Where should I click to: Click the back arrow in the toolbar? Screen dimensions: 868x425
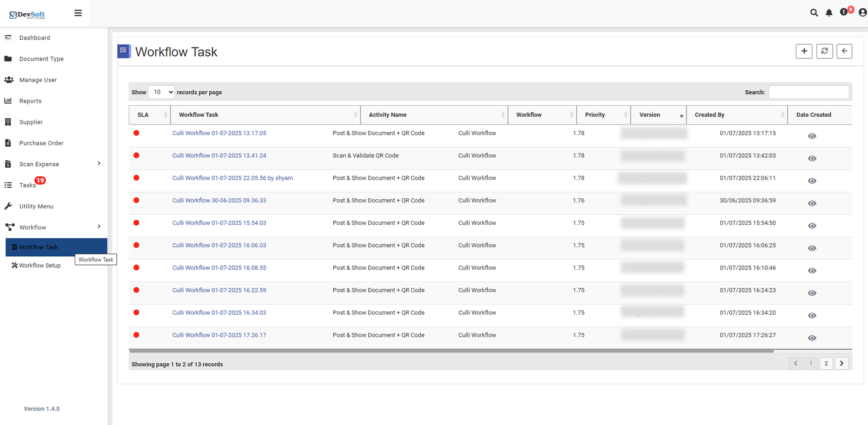[x=844, y=51]
